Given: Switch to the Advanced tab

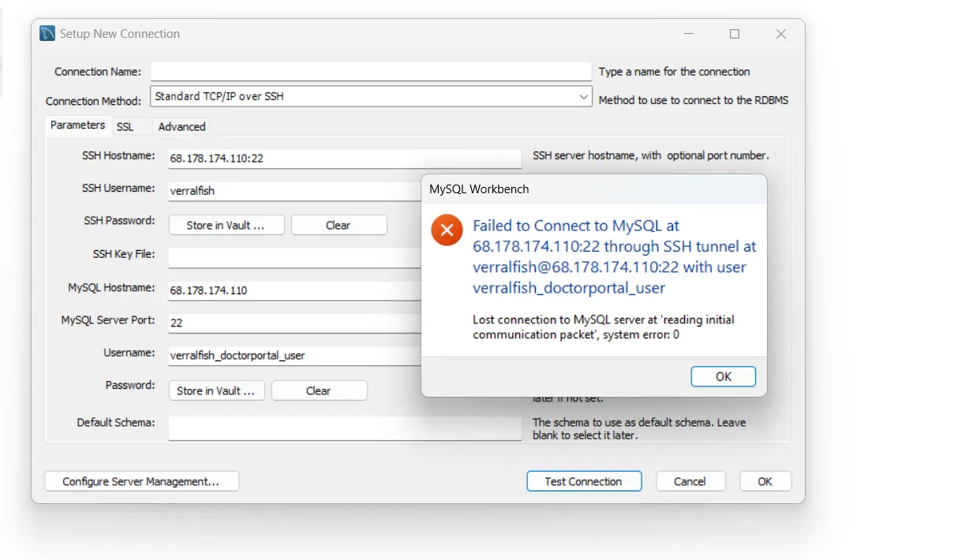Looking at the screenshot, I should pyautogui.click(x=181, y=126).
